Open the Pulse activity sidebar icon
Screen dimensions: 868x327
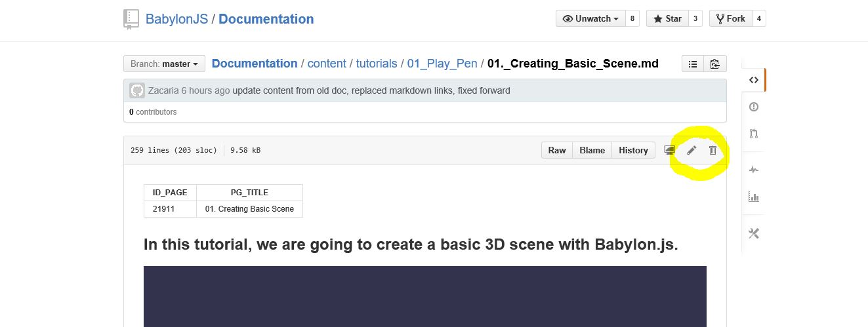(754, 170)
